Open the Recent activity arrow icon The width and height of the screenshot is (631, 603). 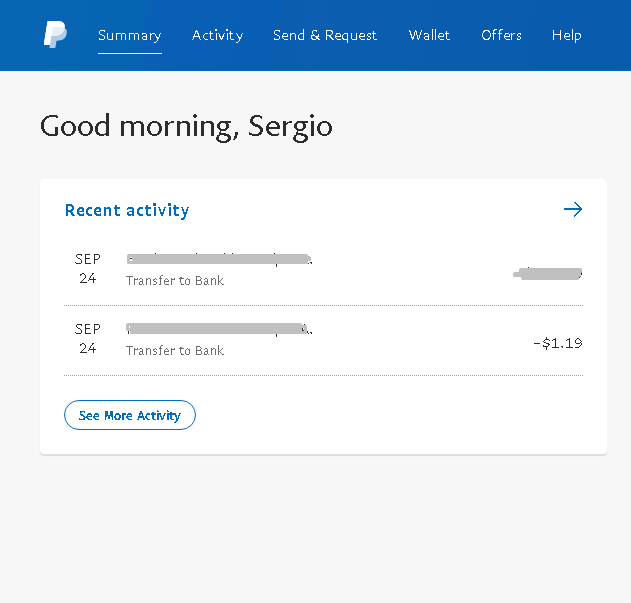tap(572, 209)
